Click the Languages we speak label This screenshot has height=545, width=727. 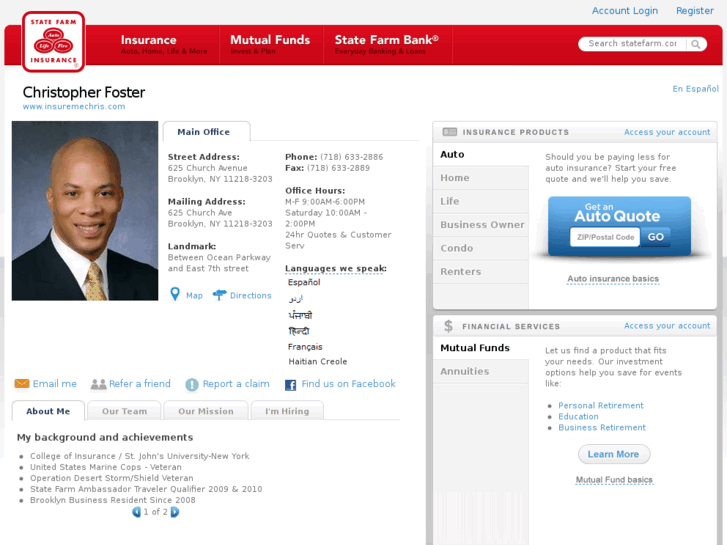(336, 269)
